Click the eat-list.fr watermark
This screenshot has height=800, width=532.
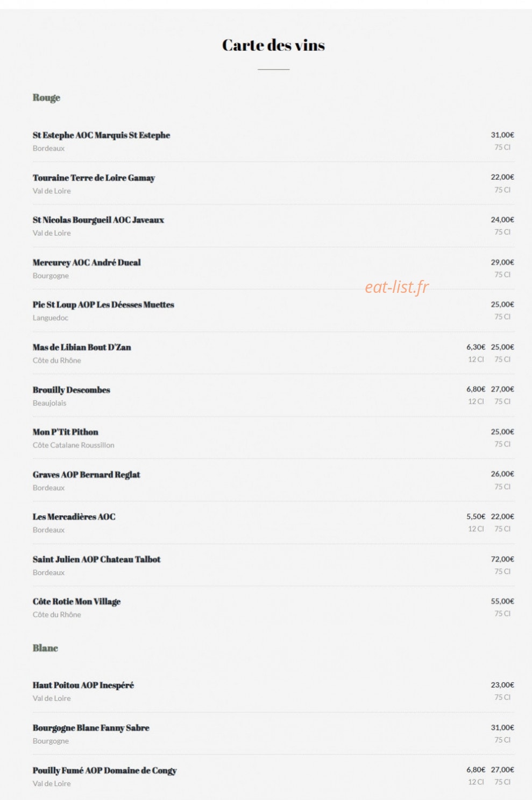(x=397, y=287)
